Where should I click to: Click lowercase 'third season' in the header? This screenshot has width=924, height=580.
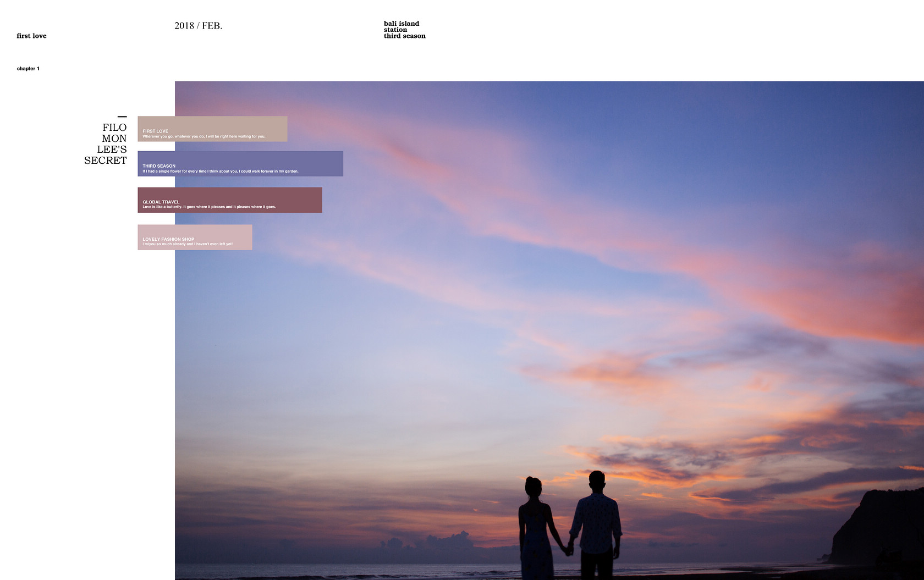pyautogui.click(x=404, y=36)
